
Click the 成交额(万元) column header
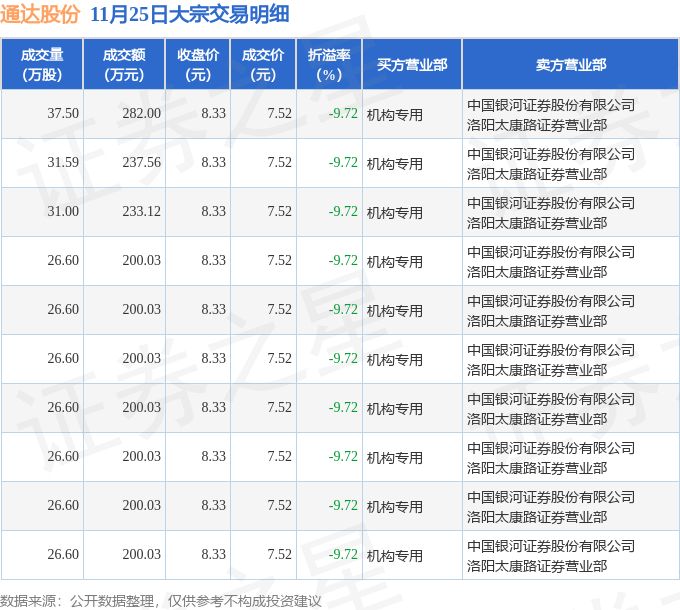[124, 65]
